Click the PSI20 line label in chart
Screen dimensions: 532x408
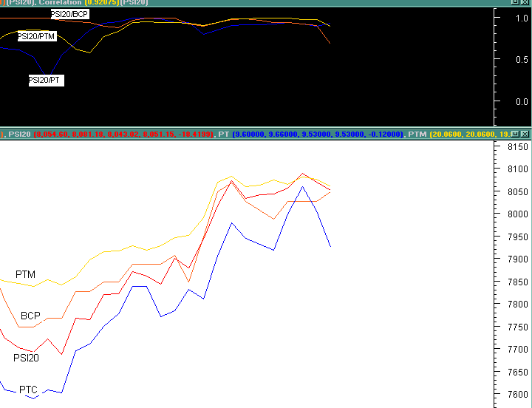(26, 358)
